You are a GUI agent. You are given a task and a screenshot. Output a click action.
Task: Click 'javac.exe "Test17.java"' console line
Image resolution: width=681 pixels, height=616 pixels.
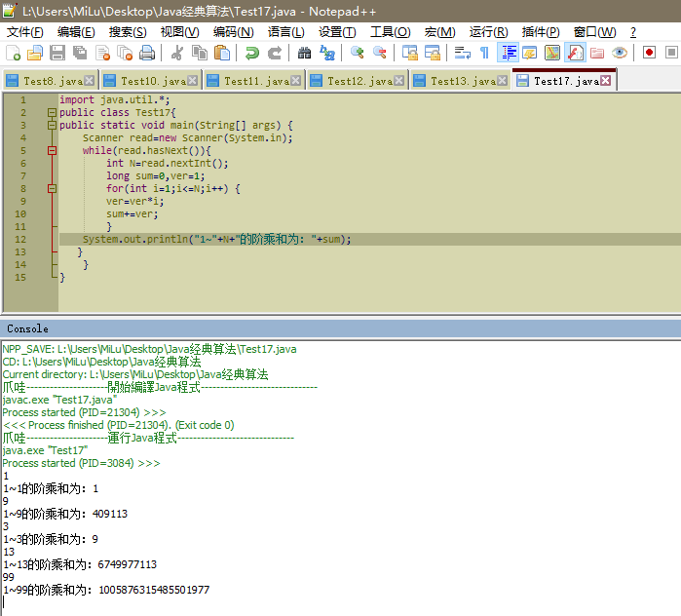60,400
